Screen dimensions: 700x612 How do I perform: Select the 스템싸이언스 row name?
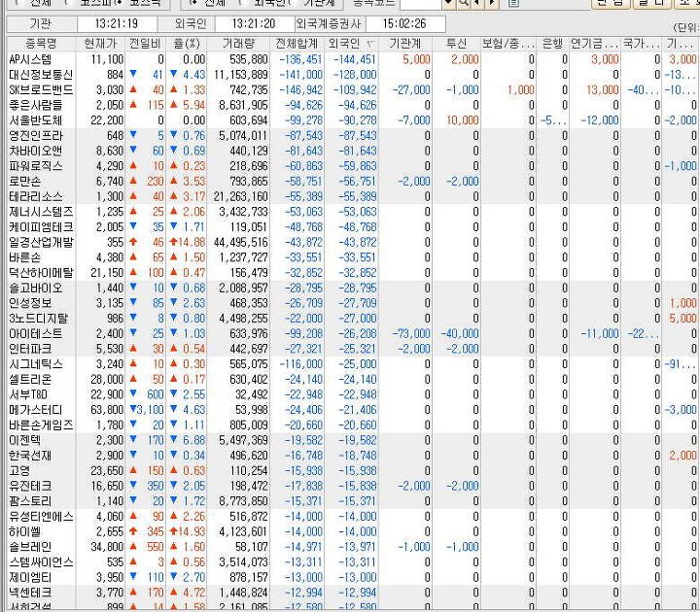[41, 562]
